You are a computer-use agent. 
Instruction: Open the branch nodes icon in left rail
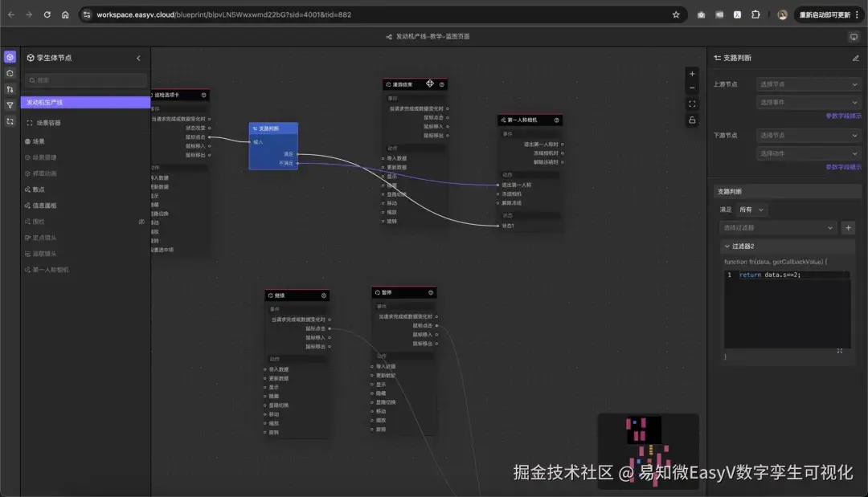tap(10, 89)
